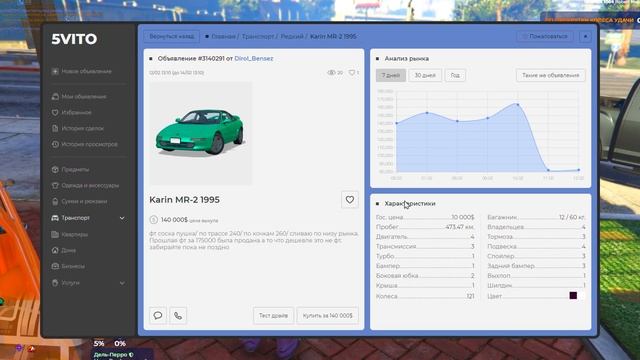This screenshot has width=640, height=360.
Task: Click the Предметы category icon
Action: point(55,169)
